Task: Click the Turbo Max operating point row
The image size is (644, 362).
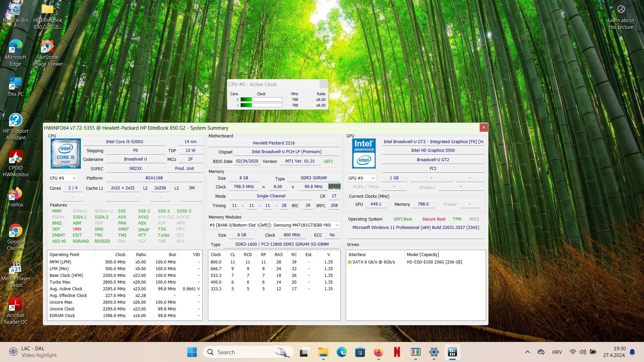Action: [124, 282]
